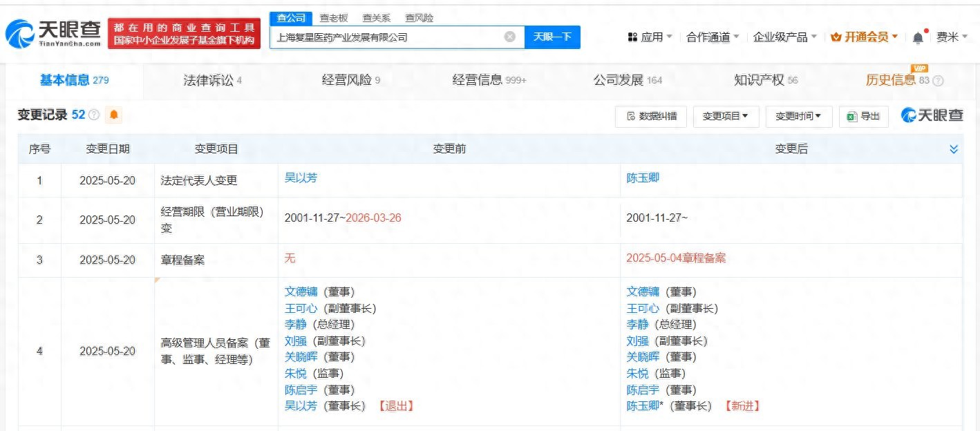Open 刘强 link in 变更后 column
980x431 pixels.
point(637,341)
